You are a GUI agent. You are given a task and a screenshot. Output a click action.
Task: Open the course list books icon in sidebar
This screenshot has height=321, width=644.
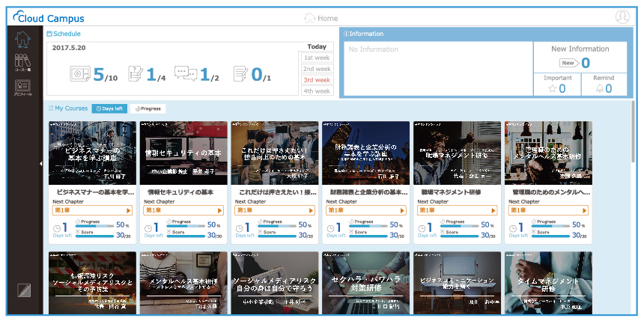[x=23, y=64]
